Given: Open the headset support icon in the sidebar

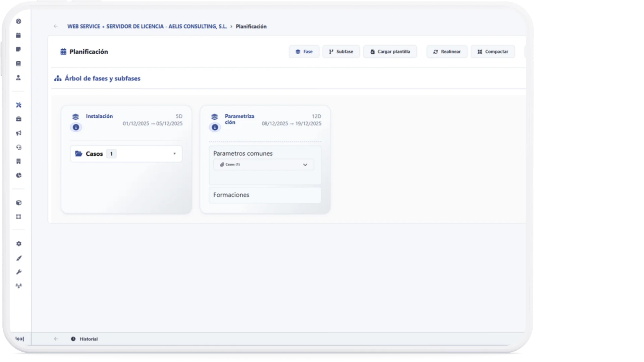Looking at the screenshot, I should [19, 147].
